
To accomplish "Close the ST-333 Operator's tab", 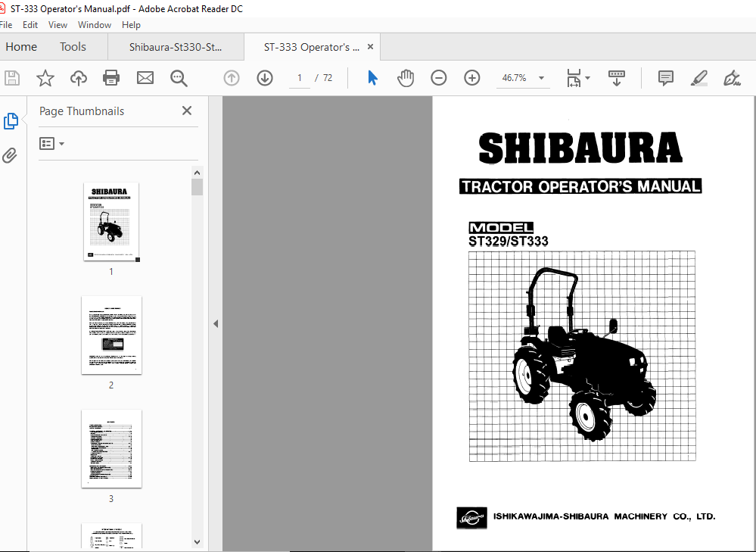I will pos(370,46).
